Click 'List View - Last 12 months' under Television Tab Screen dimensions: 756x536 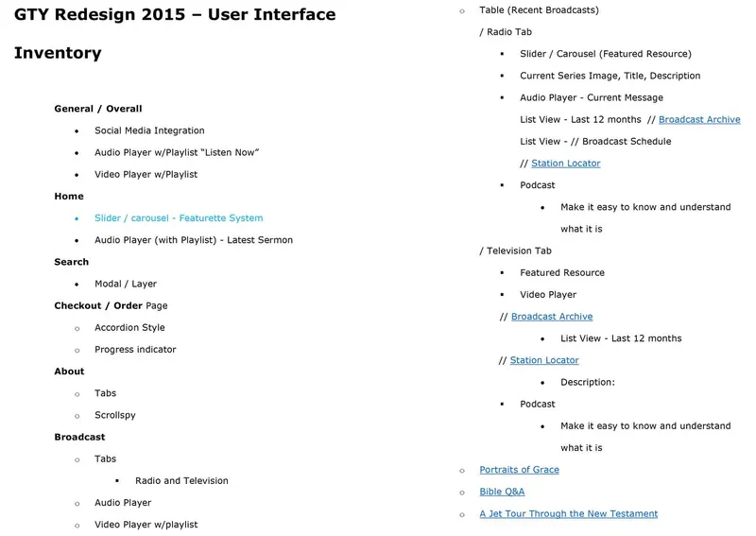pyautogui.click(x=621, y=338)
